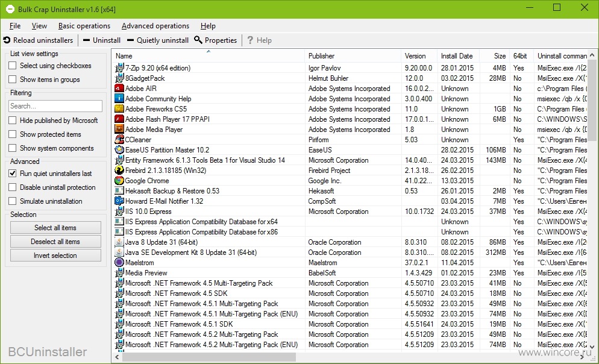Click the scroll up arrow

point(592,55)
